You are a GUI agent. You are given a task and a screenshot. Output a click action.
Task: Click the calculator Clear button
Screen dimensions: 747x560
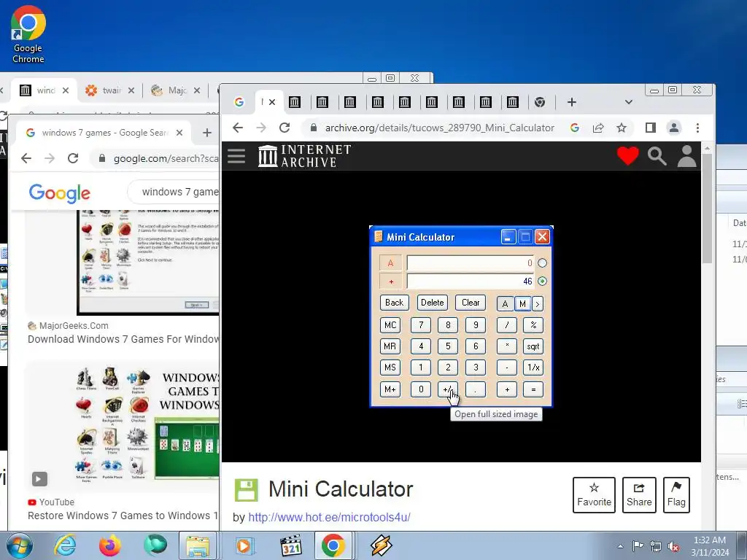471,303
